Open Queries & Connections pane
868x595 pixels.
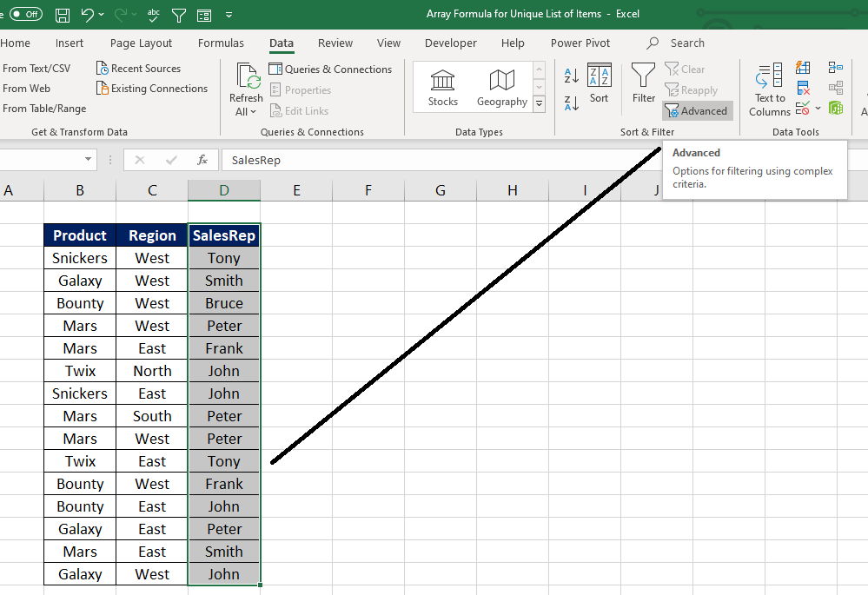click(330, 69)
